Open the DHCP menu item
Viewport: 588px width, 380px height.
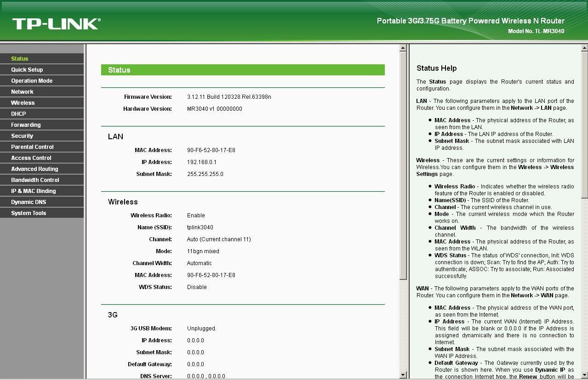(18, 114)
